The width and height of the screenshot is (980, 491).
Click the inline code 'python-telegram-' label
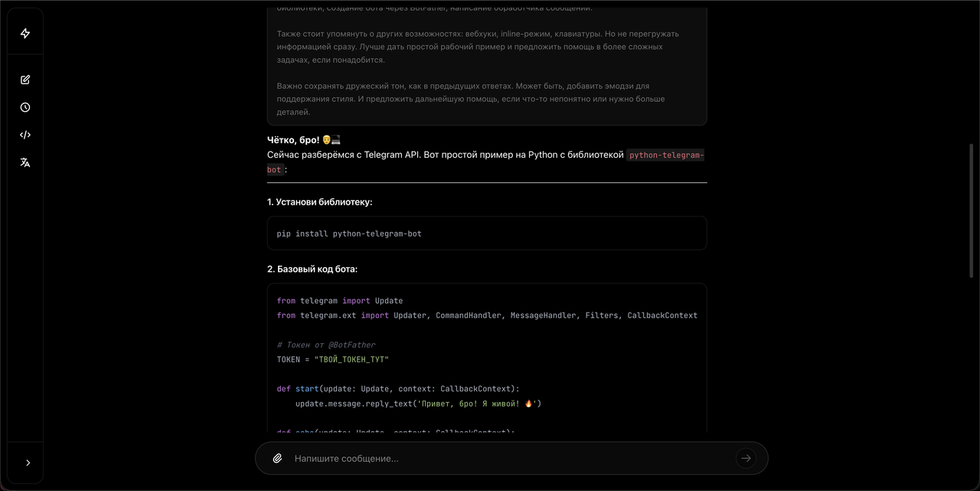666,155
